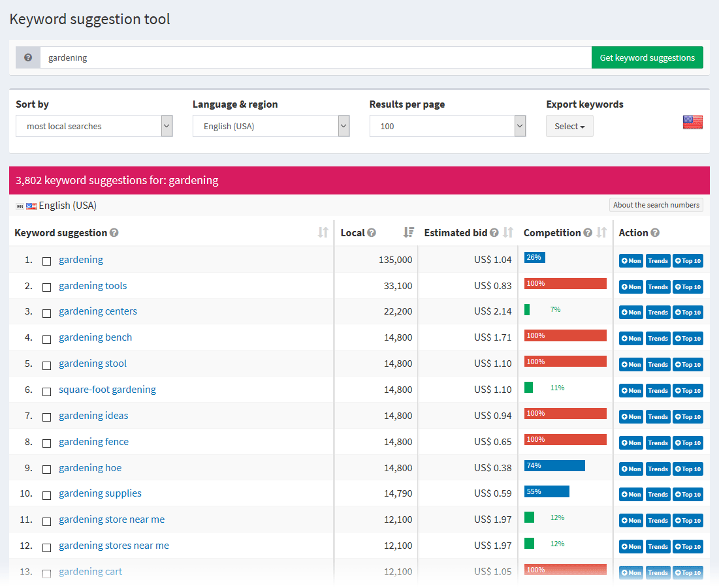Click the sort arrows on Keyword suggestion column
The height and width of the screenshot is (588, 719).
click(x=323, y=232)
